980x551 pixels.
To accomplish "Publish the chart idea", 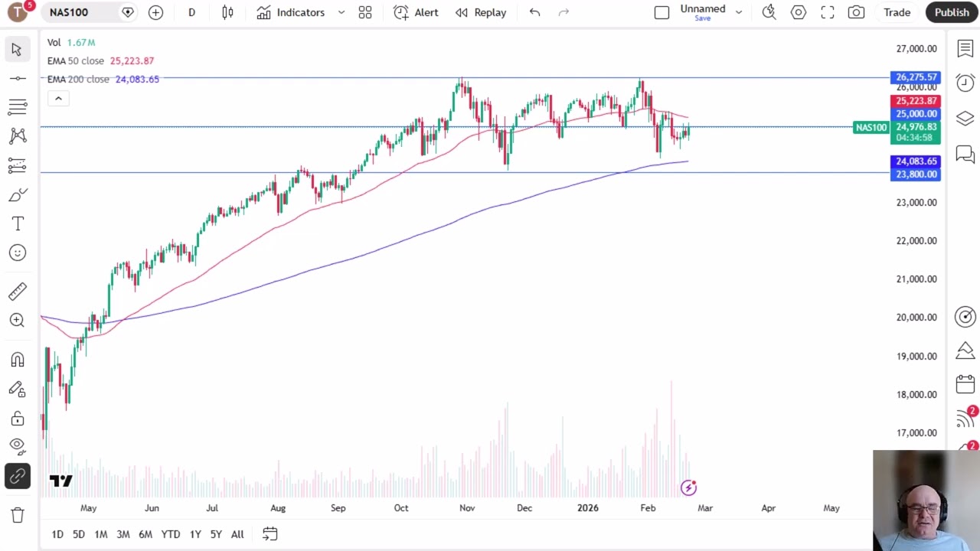I will (952, 12).
